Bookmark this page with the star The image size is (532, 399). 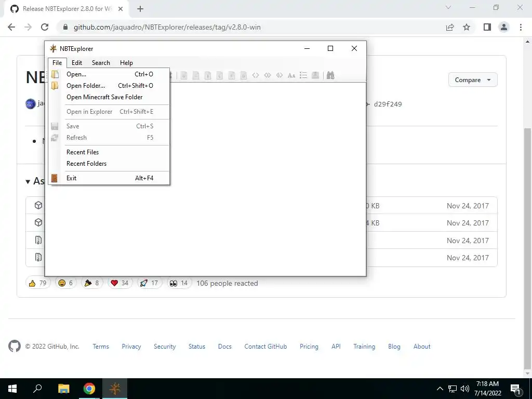467,27
